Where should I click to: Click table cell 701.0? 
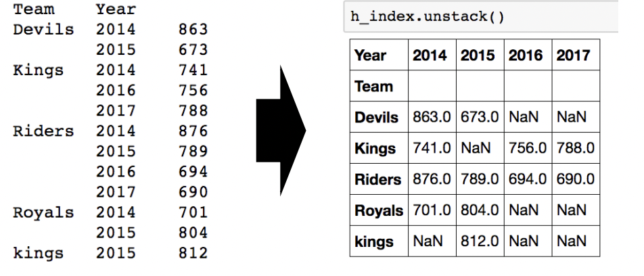(432, 210)
